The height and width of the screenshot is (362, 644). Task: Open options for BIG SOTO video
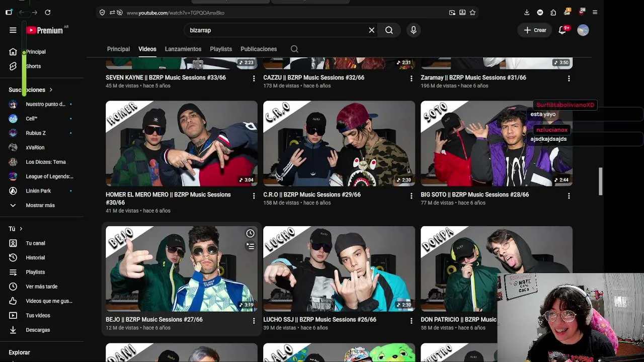[569, 196]
